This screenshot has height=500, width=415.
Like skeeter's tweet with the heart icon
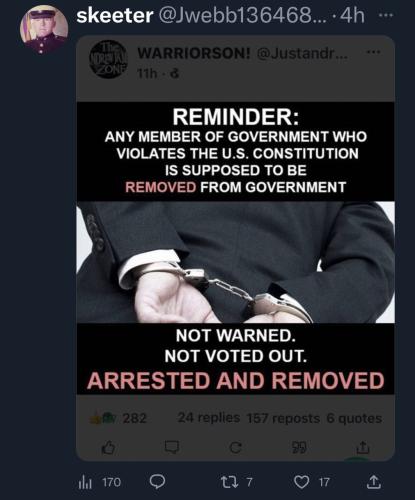(302, 482)
